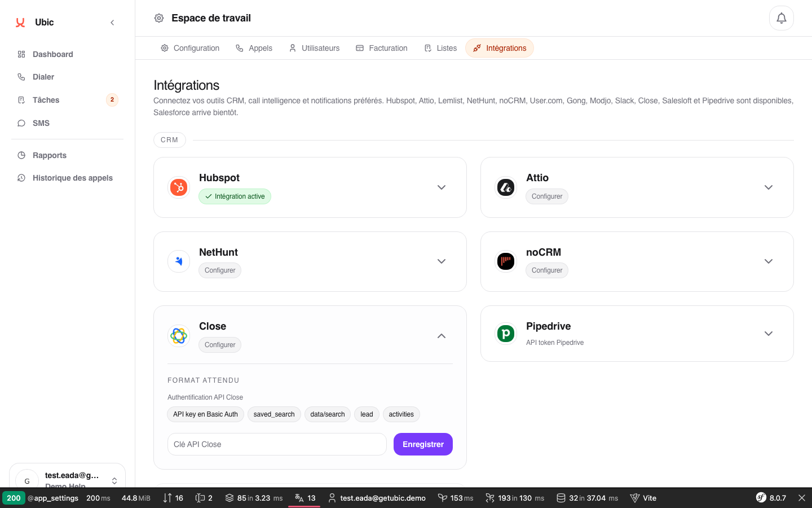This screenshot has width=812, height=508.
Task: Click the saved_search tag
Action: click(274, 414)
